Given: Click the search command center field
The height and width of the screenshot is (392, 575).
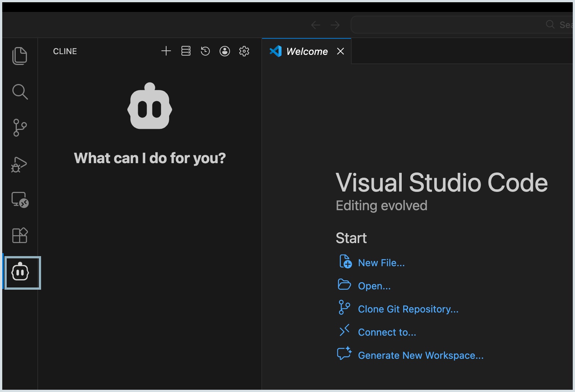Looking at the screenshot, I should [x=462, y=25].
